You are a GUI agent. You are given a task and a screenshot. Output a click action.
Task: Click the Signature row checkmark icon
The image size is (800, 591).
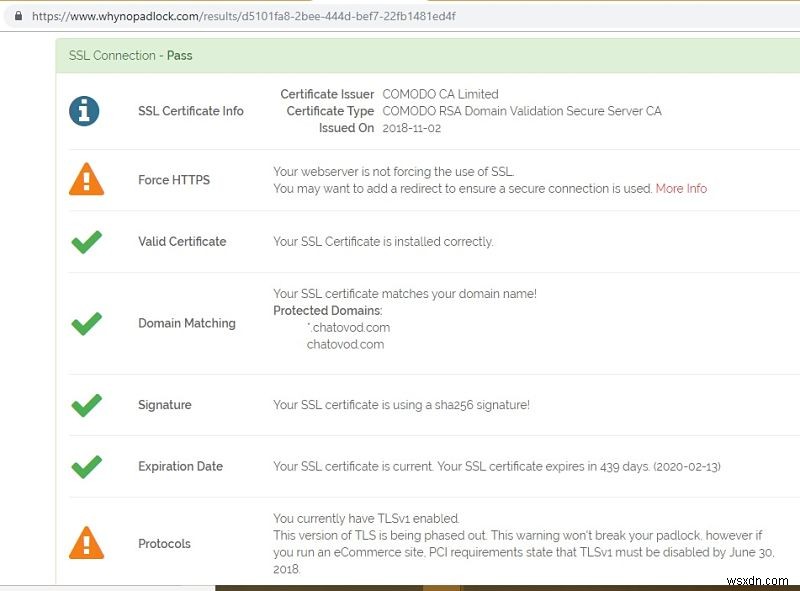pyautogui.click(x=85, y=404)
